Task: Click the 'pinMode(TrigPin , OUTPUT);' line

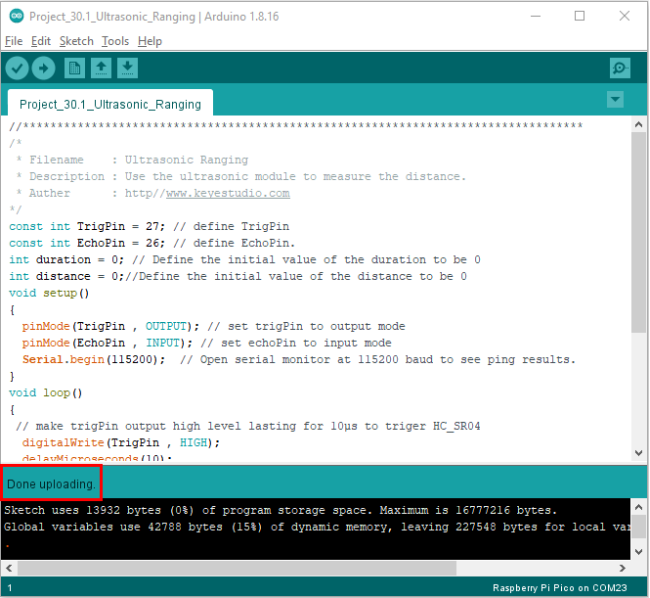Action: coord(213,326)
